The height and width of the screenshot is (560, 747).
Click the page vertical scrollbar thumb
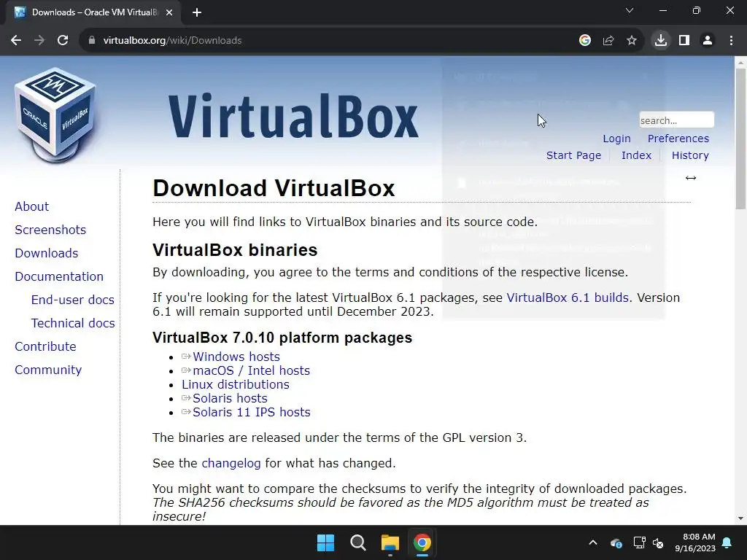point(740,138)
